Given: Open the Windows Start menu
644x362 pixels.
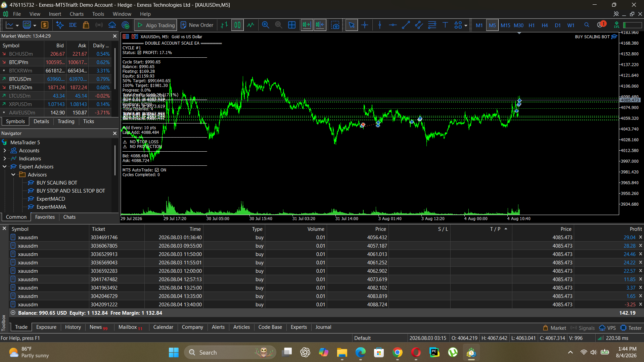Looking at the screenshot, I should pos(174,352).
